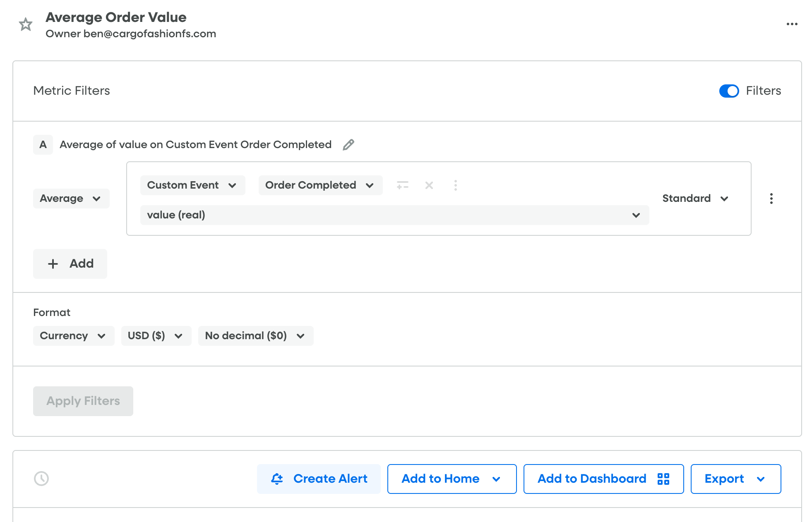Expand the Average aggregation dropdown
This screenshot has height=522, width=812.
point(71,199)
